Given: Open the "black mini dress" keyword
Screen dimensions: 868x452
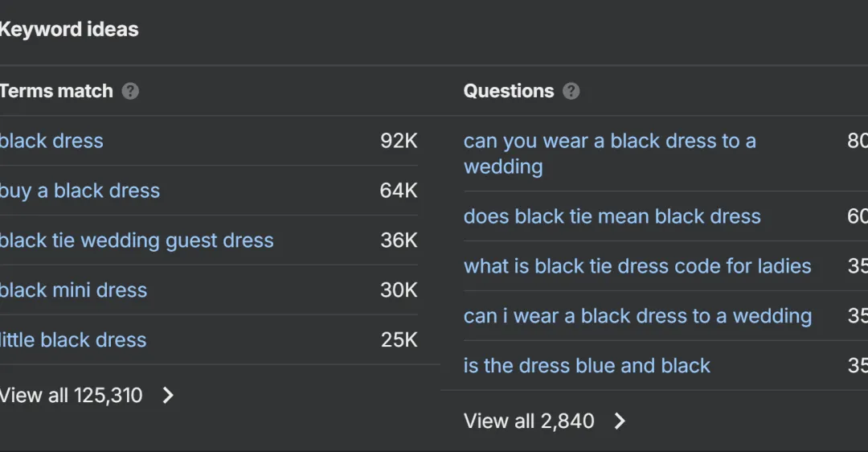Looking at the screenshot, I should 74,290.
